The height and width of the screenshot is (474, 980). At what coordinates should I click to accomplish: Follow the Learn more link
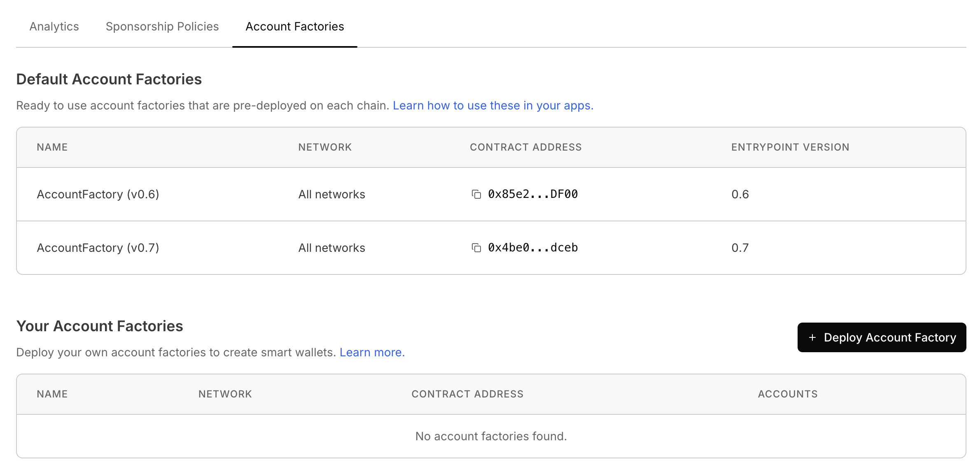click(372, 352)
